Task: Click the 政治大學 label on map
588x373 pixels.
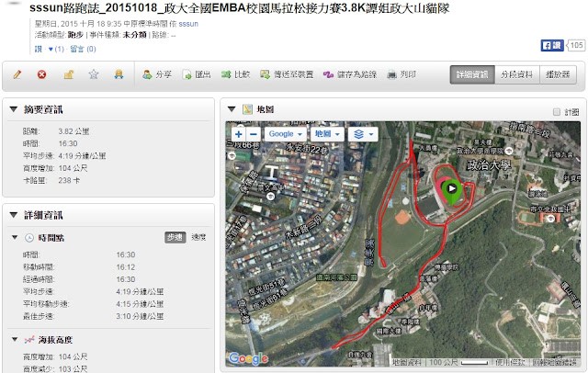Action: pyautogui.click(x=488, y=165)
